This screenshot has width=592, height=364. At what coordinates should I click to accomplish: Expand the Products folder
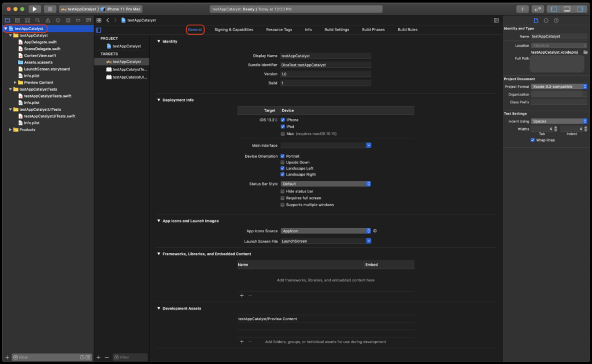click(x=10, y=130)
